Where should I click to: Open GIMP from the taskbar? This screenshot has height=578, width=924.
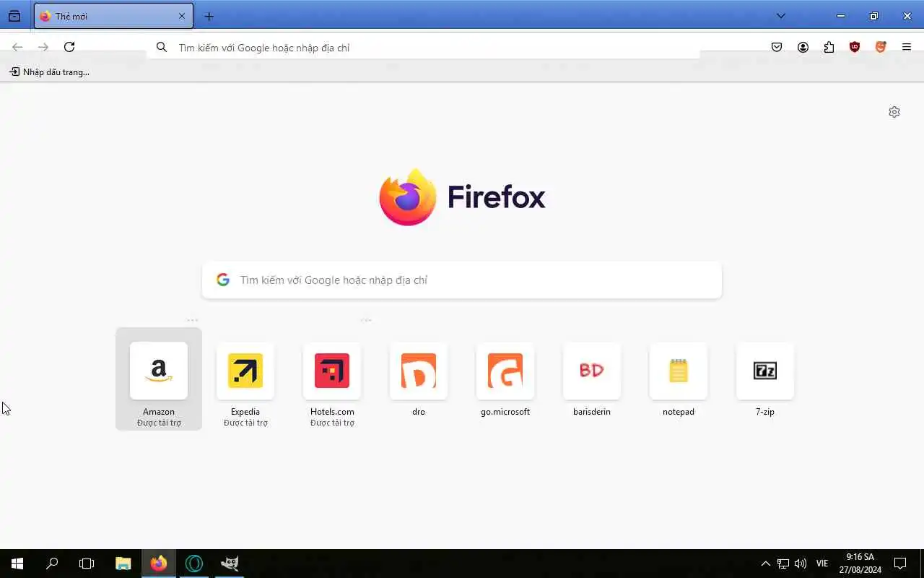click(230, 564)
